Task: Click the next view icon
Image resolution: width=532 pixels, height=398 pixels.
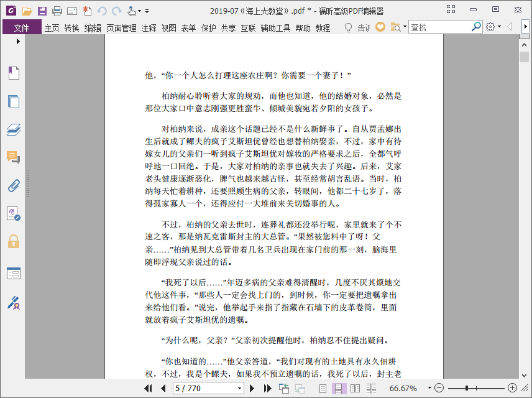Action: click(300, 388)
